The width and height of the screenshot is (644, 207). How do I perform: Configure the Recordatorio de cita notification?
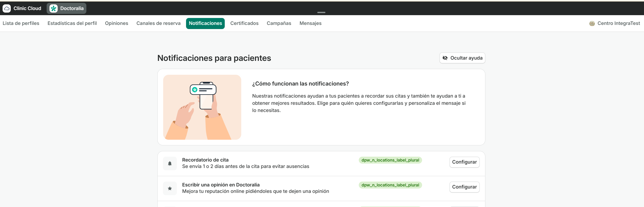pyautogui.click(x=464, y=162)
